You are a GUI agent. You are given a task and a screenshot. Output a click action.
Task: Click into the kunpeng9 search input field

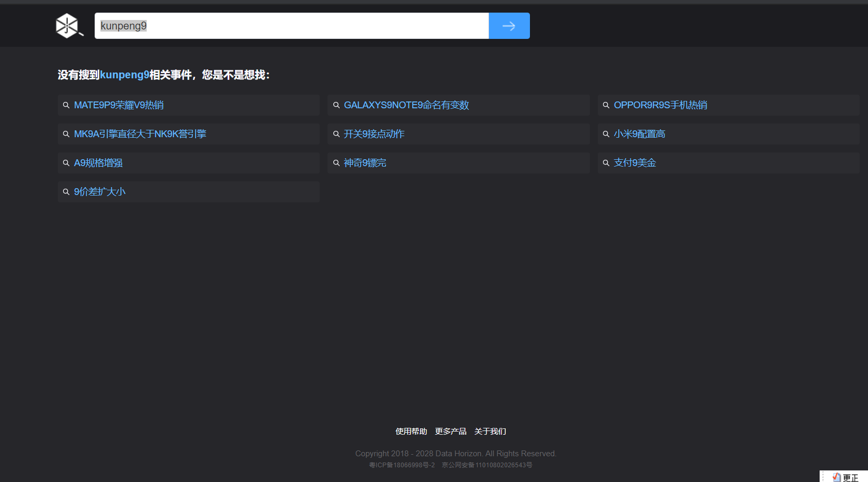(x=292, y=26)
